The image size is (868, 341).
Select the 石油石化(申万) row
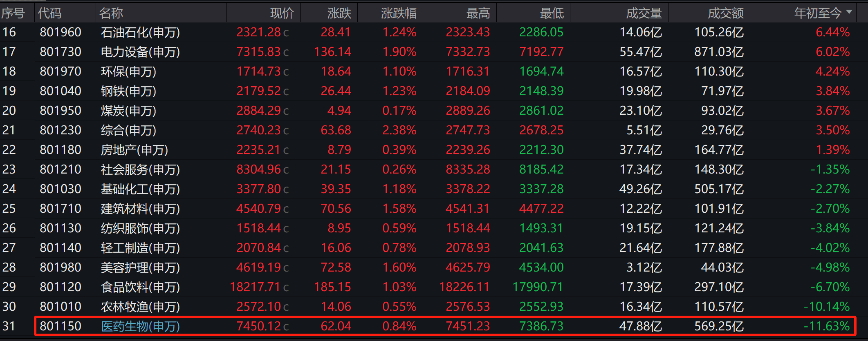coord(434,32)
